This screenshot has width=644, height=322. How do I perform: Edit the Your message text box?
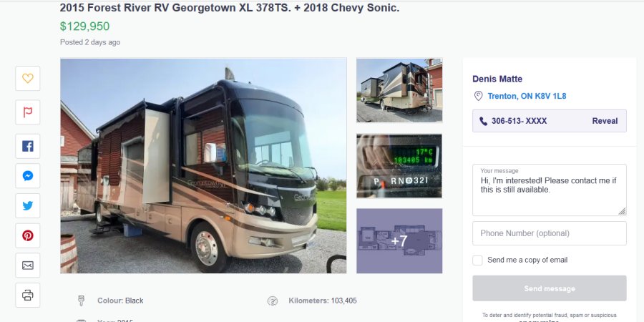pyautogui.click(x=549, y=190)
